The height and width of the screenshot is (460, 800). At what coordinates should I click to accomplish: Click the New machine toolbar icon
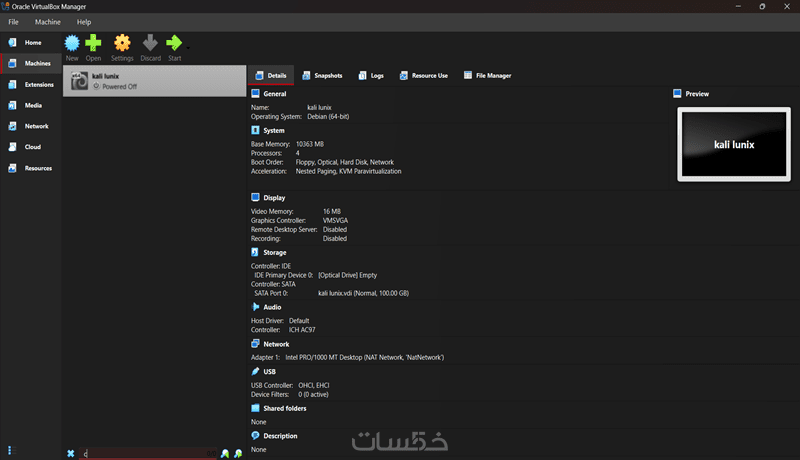click(72, 43)
